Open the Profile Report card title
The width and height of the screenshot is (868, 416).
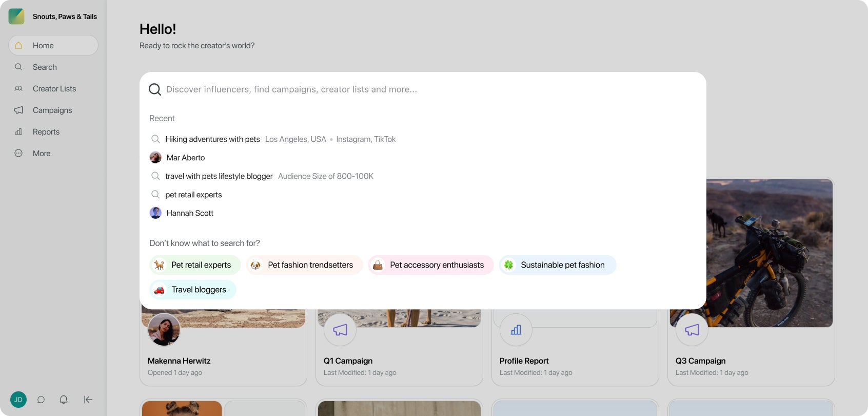click(524, 361)
